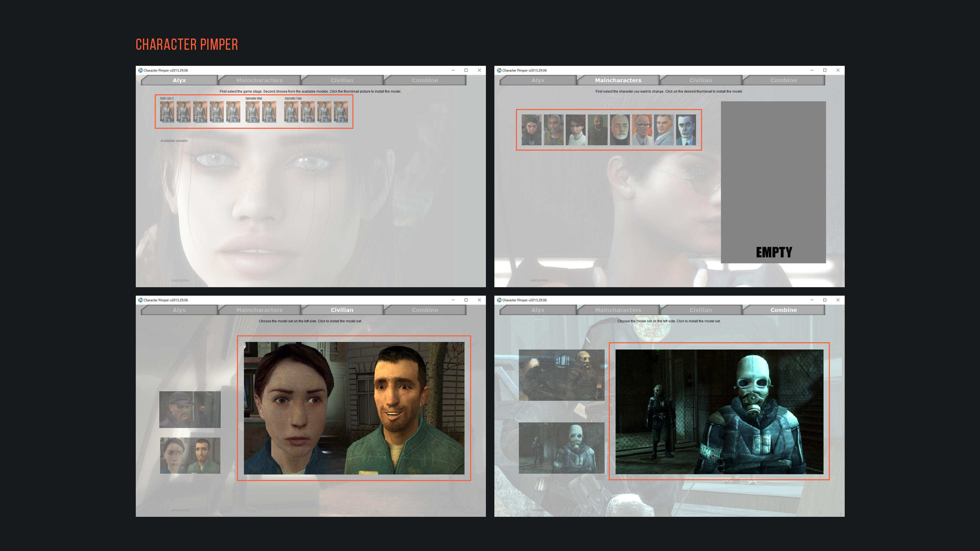Open Combine tab in the window with EMPTY panel

[784, 80]
